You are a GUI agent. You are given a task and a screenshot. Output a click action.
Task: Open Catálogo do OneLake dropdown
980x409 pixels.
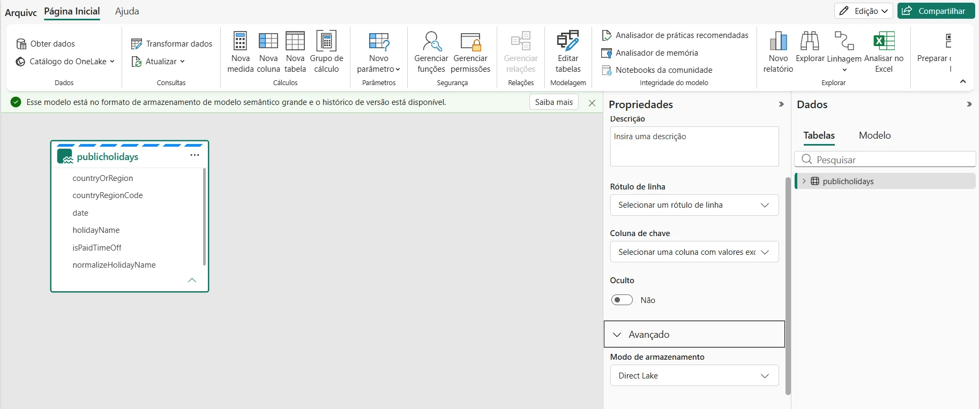point(65,62)
